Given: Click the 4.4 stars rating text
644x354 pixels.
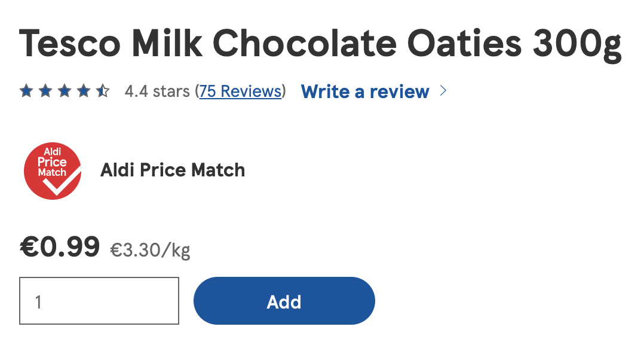Looking at the screenshot, I should (x=157, y=91).
